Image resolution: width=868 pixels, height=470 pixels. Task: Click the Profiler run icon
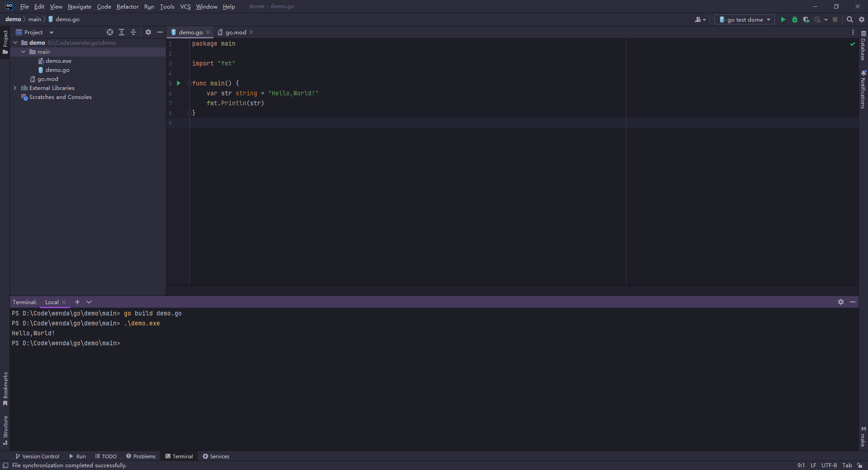(817, 19)
